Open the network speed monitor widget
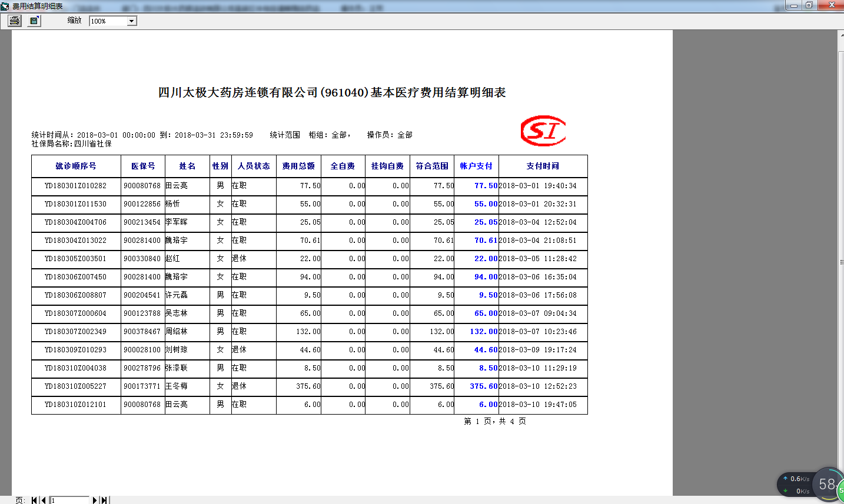 (810, 485)
